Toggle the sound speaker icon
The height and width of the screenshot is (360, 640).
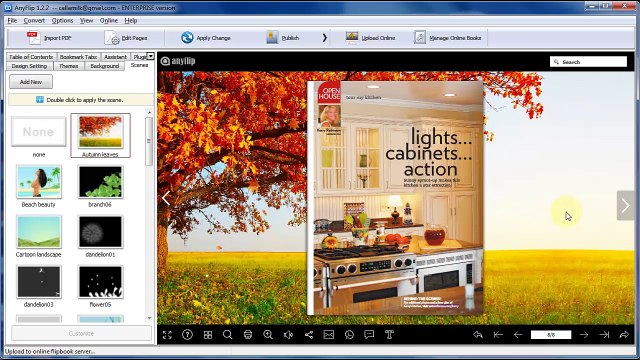click(288, 335)
